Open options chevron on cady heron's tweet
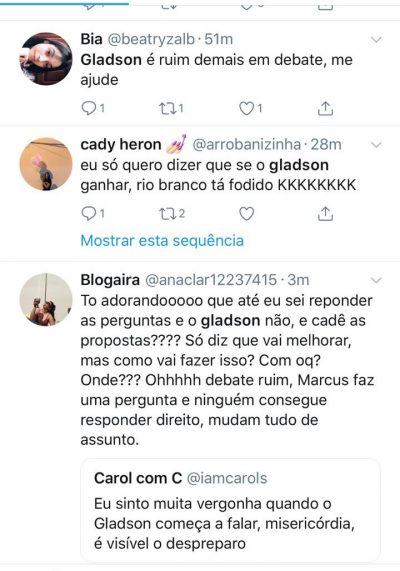Viewport: 400px width, 571px height. click(x=376, y=145)
